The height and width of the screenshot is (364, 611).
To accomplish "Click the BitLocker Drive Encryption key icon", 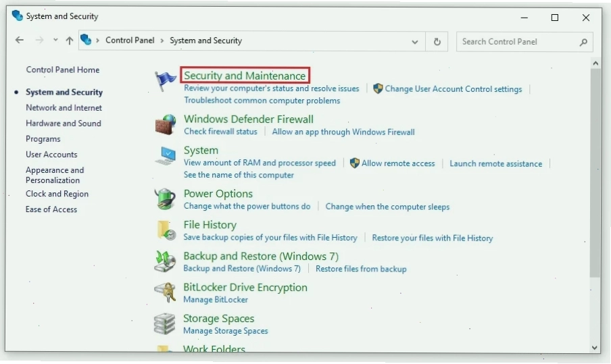I will pos(165,292).
